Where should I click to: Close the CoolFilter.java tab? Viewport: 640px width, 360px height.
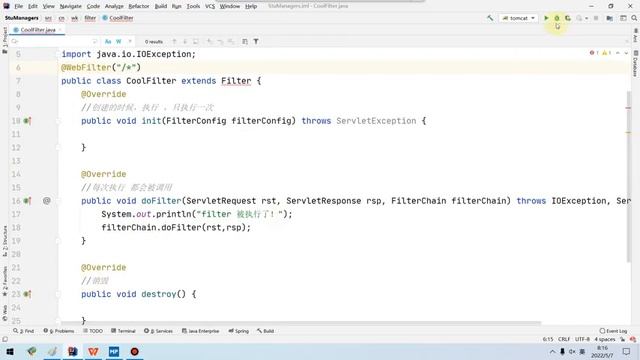(x=60, y=30)
